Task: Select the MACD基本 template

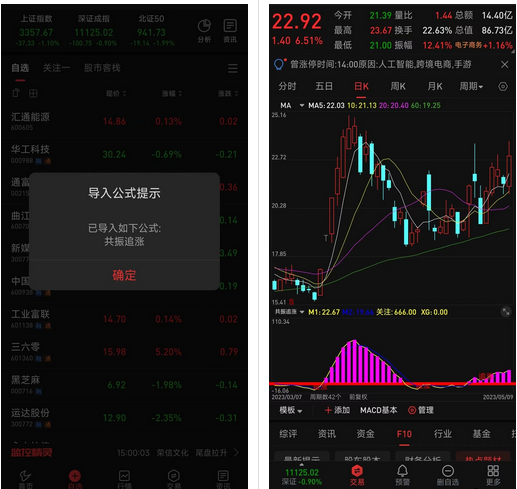Action: coord(379,410)
